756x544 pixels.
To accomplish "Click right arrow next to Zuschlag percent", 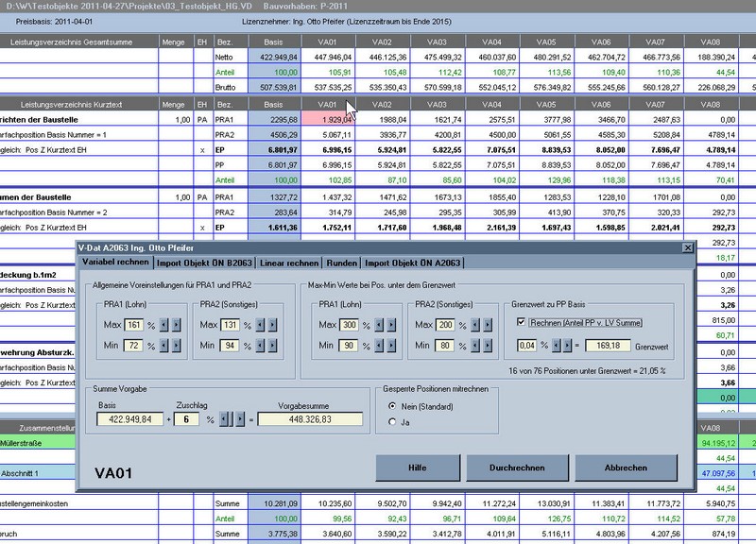I will pos(238,418).
